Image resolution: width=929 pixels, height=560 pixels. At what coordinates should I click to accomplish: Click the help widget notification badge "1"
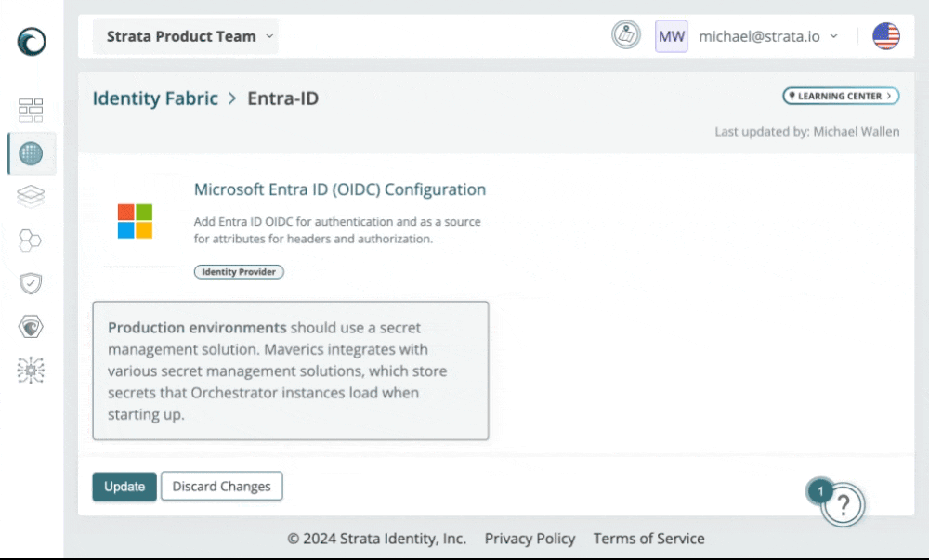820,491
